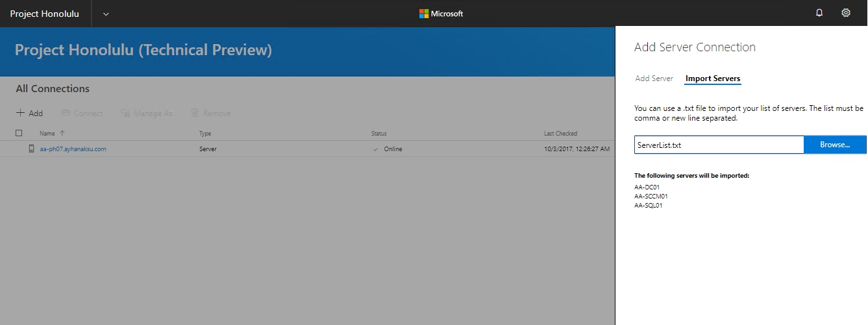Click the plus Add icon
868x325 pixels.
[x=21, y=113]
